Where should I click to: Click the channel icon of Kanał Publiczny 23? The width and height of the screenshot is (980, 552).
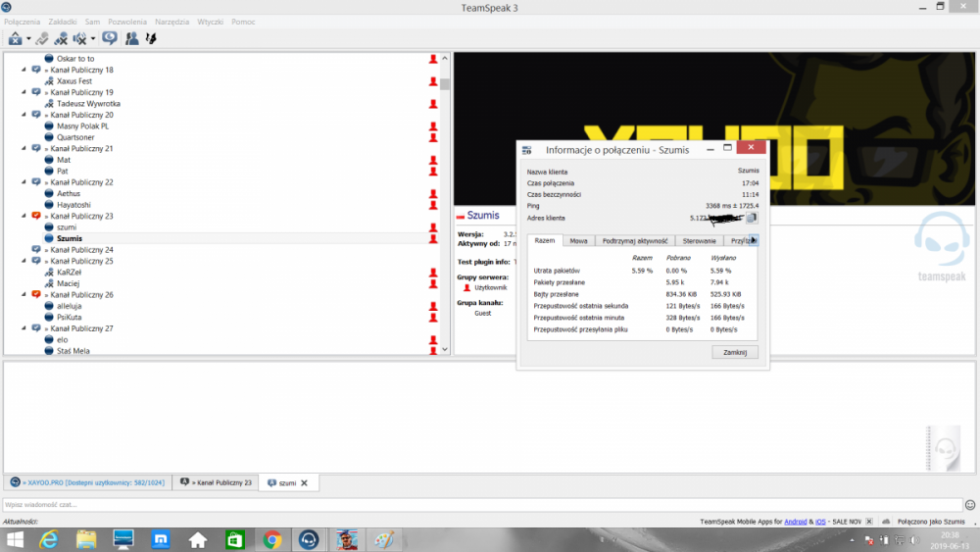[36, 217]
